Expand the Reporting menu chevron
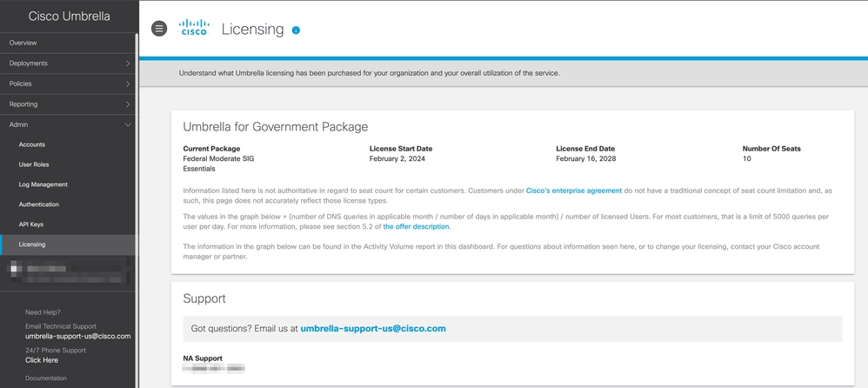The width and height of the screenshot is (868, 388). coord(128,104)
